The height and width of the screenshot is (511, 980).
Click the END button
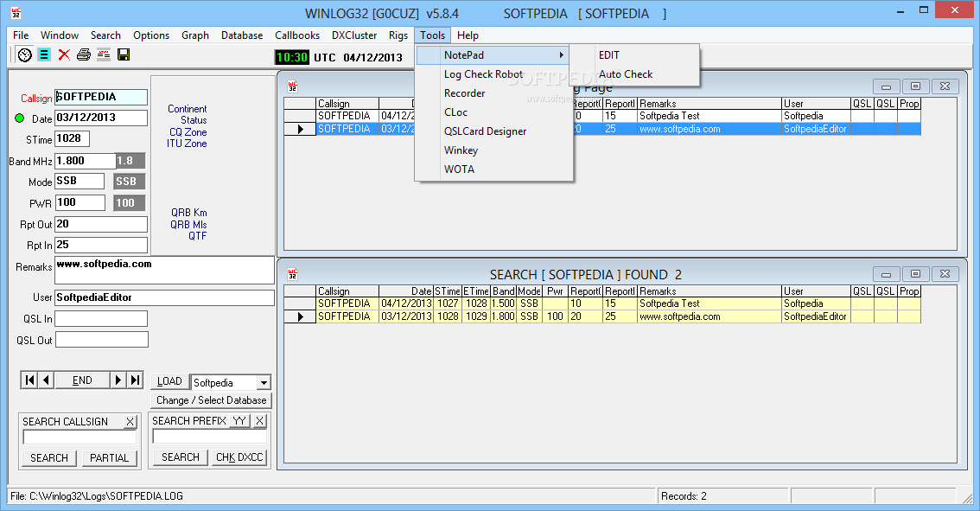[x=82, y=380]
